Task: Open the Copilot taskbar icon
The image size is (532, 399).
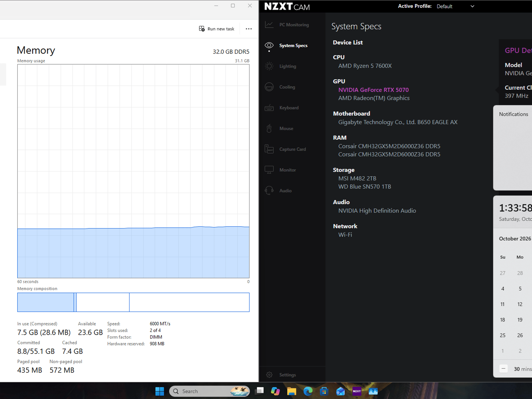Action: point(275,391)
